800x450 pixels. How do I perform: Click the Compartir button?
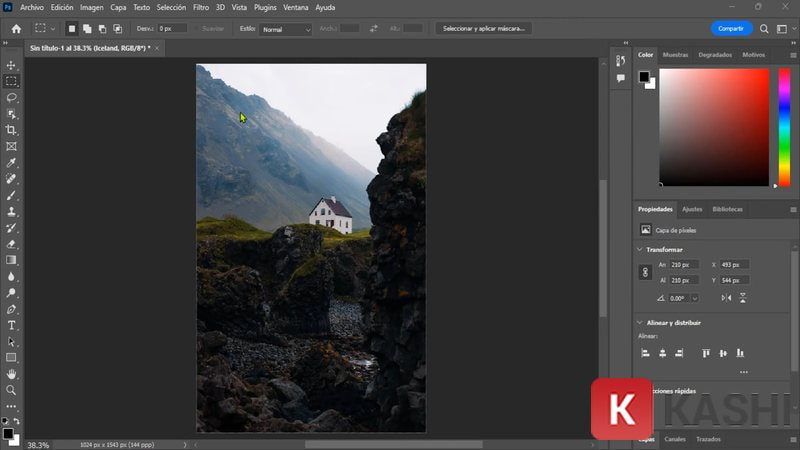click(x=731, y=29)
